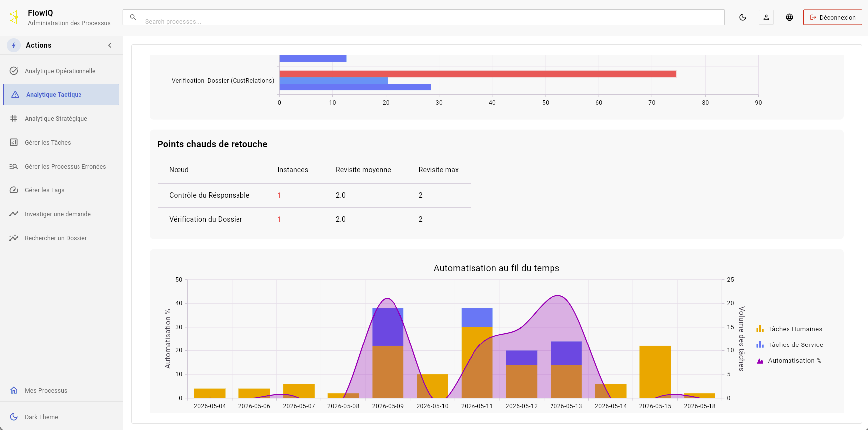Toggle dark mode moon icon in header

tap(743, 17)
